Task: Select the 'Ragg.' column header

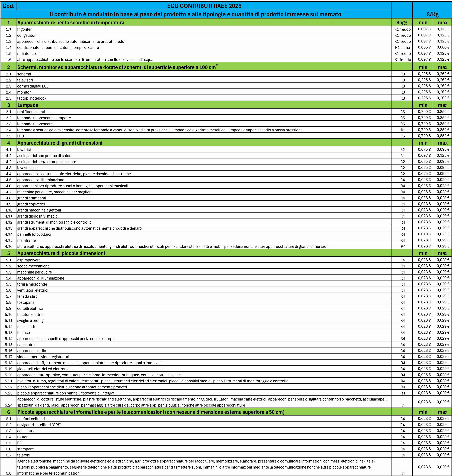Action: tap(402, 23)
